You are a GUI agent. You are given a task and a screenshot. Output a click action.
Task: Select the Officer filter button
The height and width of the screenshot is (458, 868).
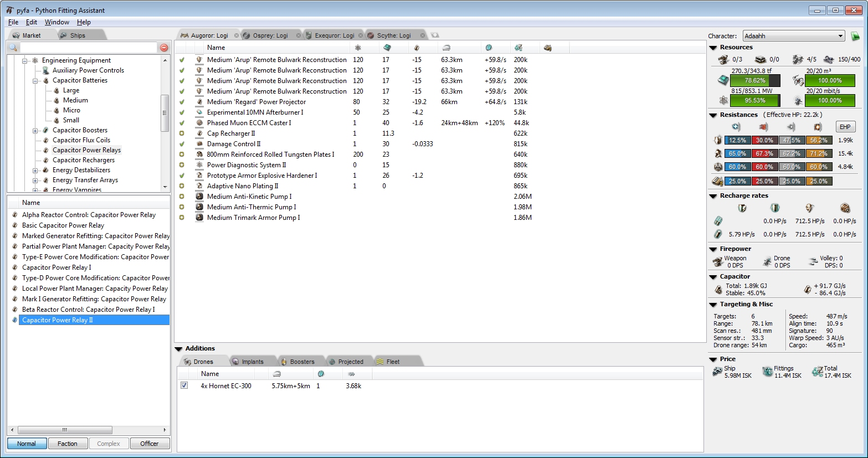click(x=150, y=444)
